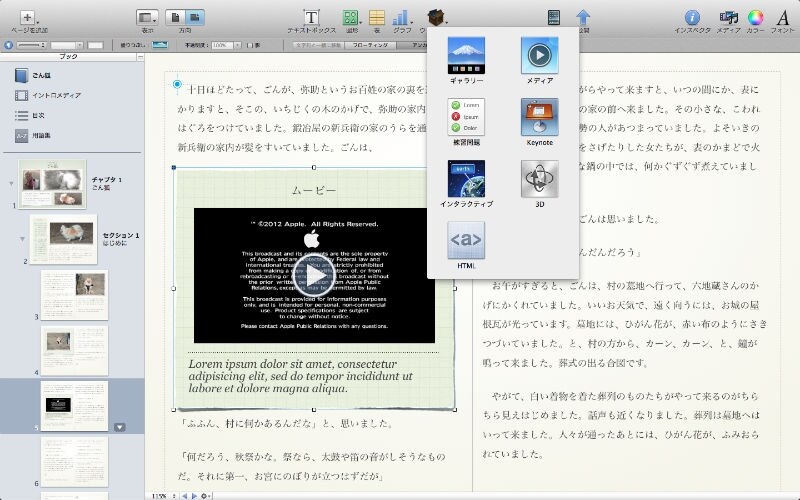Image resolution: width=800 pixels, height=500 pixels.
Task: Go to the previous page arrow at the bottom
Action: click(x=185, y=496)
